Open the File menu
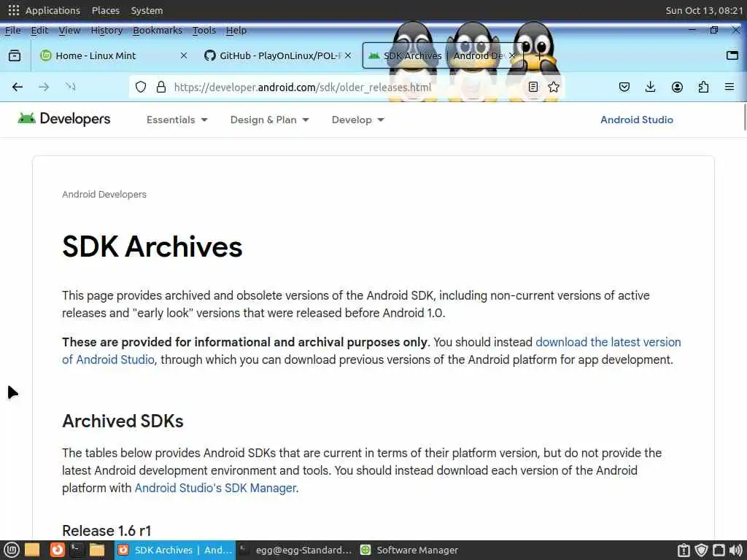Image resolution: width=747 pixels, height=560 pixels. [x=13, y=31]
